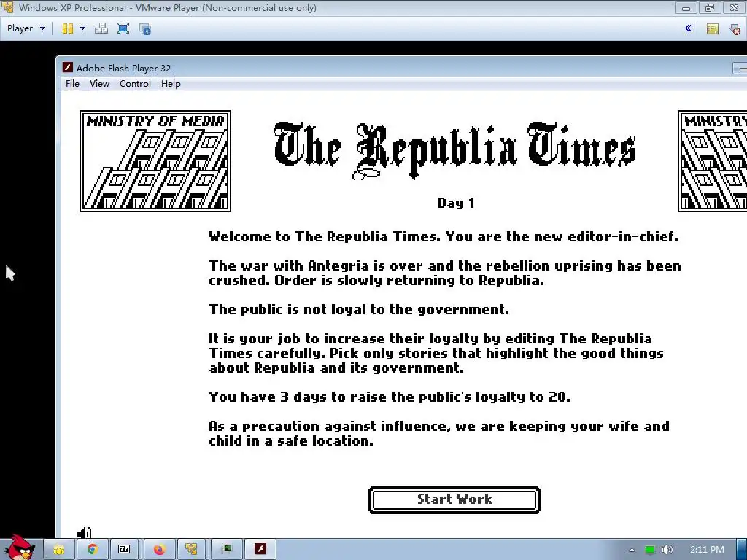Open 7-Zip from the taskbar
This screenshot has height=560, width=747.
coord(124,550)
